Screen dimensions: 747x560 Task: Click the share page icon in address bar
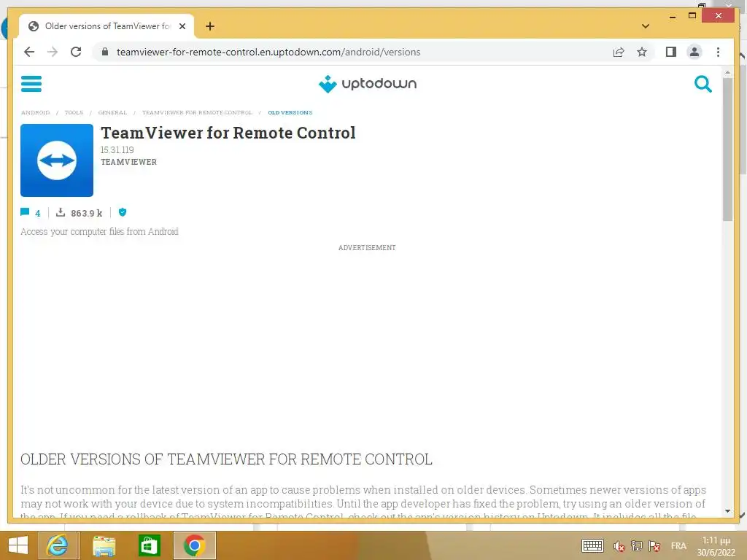pos(619,52)
